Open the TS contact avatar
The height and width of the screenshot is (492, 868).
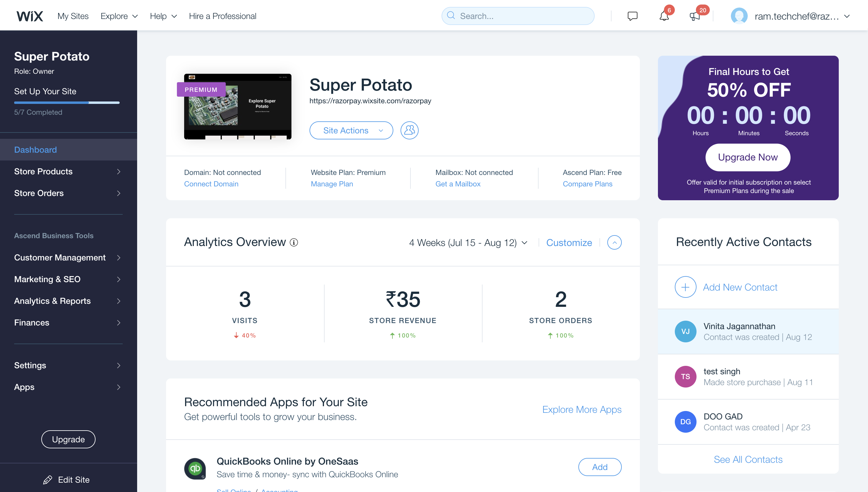(x=685, y=376)
